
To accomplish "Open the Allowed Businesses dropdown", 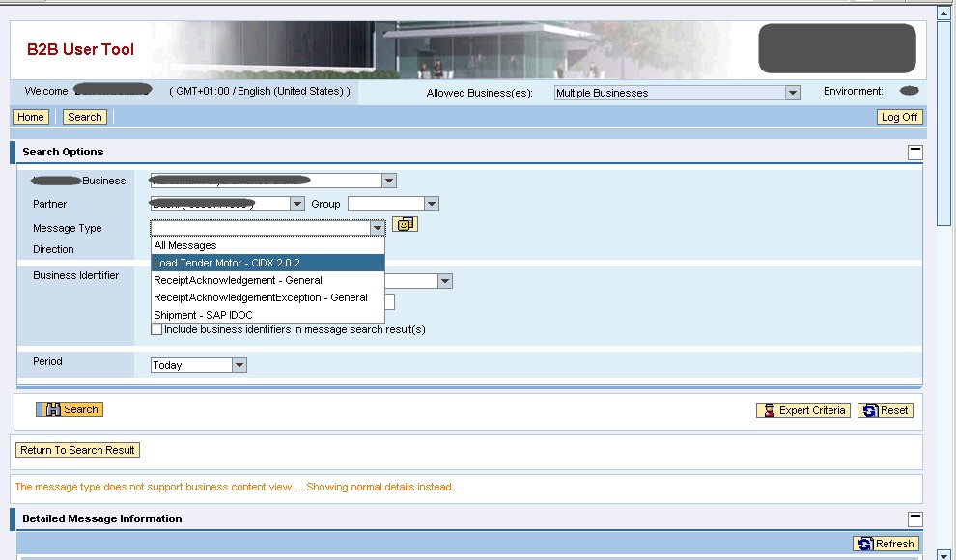I will tap(792, 93).
